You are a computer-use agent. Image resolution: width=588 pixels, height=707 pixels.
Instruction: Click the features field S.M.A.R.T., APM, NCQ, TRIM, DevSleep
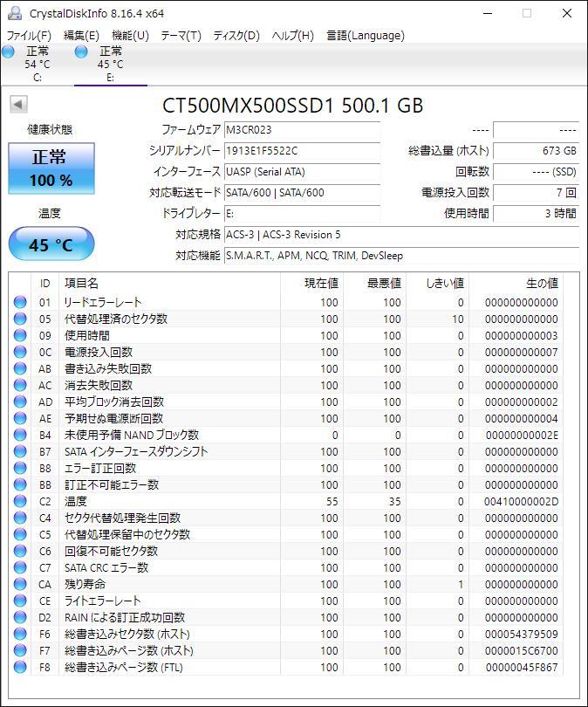[401, 256]
